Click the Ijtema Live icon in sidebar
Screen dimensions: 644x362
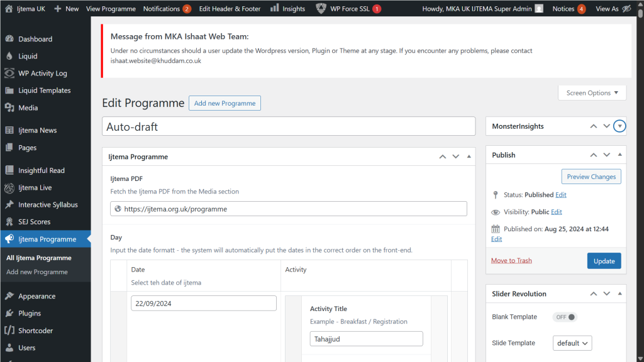coord(9,188)
